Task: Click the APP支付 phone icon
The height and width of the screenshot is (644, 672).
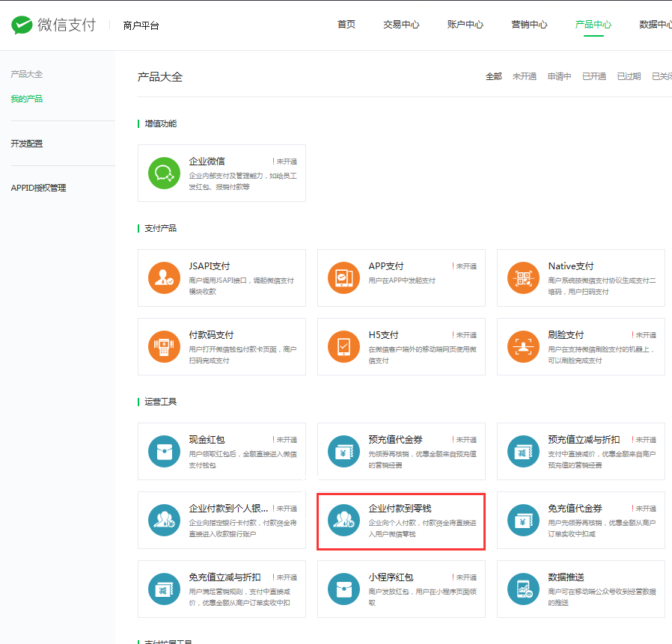Action: (x=343, y=278)
